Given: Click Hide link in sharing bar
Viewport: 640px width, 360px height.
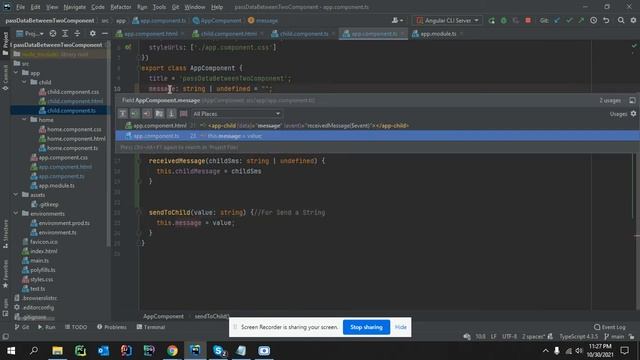Looking at the screenshot, I should tap(401, 327).
